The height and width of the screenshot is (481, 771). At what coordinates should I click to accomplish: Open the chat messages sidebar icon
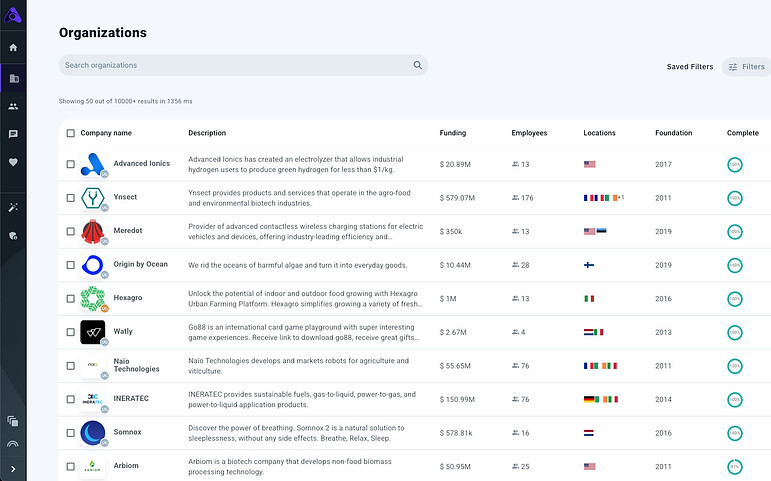[13, 134]
